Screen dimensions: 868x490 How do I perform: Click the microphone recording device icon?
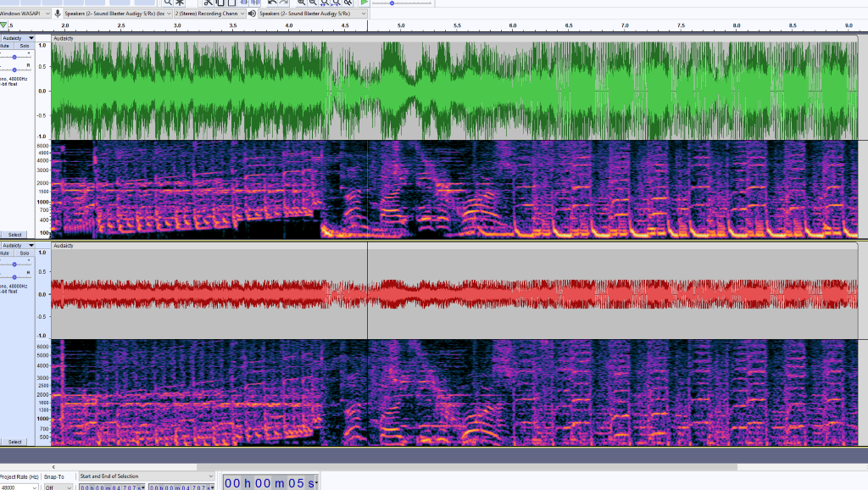click(58, 14)
